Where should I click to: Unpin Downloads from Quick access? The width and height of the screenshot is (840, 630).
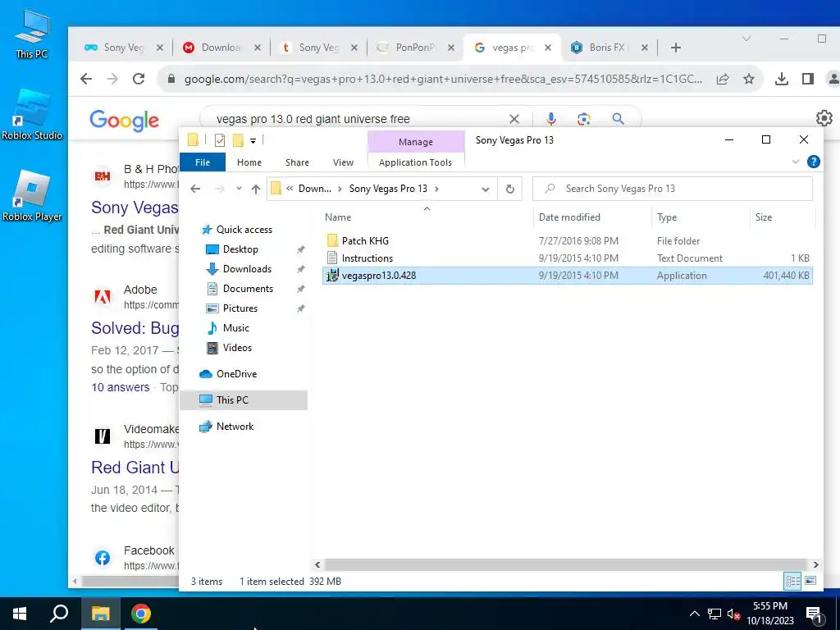point(301,269)
